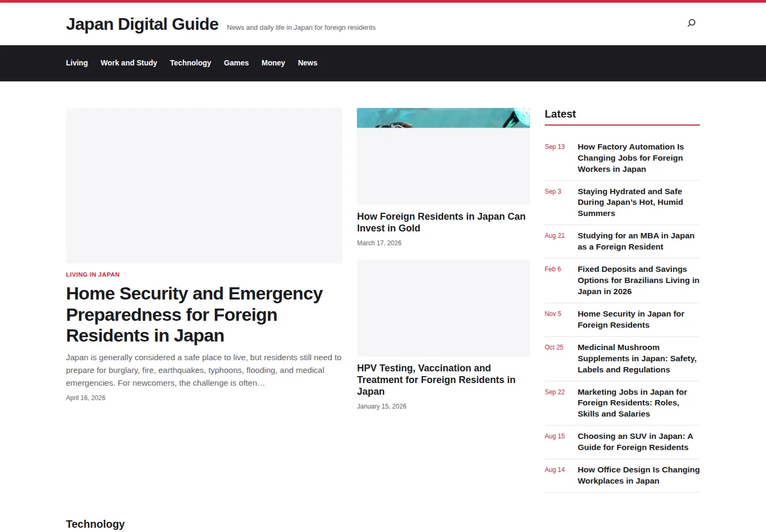Read Staying Hydrated and Safe article

tap(630, 202)
